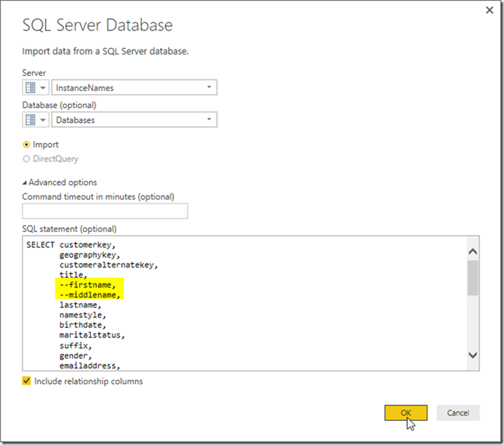Open the Server input type arrow
The height and width of the screenshot is (445, 504).
coord(43,88)
